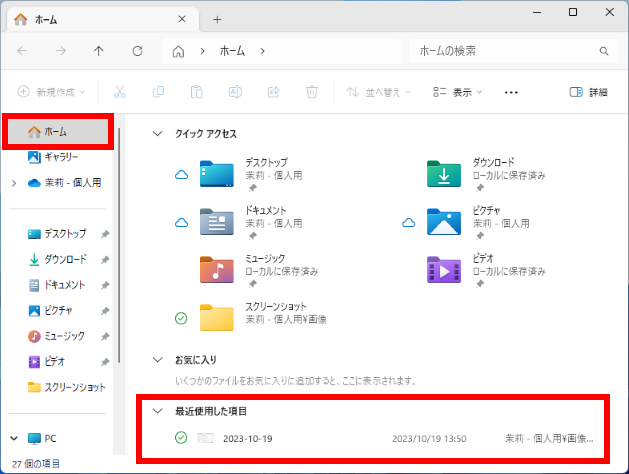Click the Paste clipboard icon
Screen dimensions: 629x474
click(197, 92)
